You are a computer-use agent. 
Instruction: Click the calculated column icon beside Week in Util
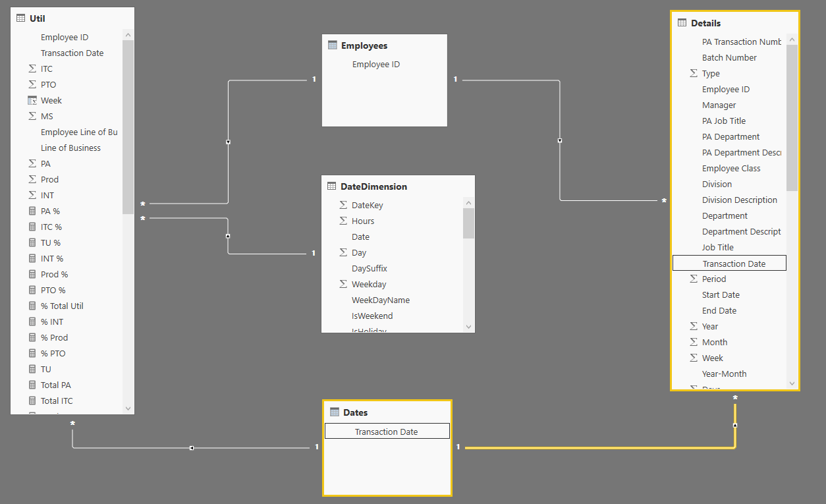click(32, 100)
